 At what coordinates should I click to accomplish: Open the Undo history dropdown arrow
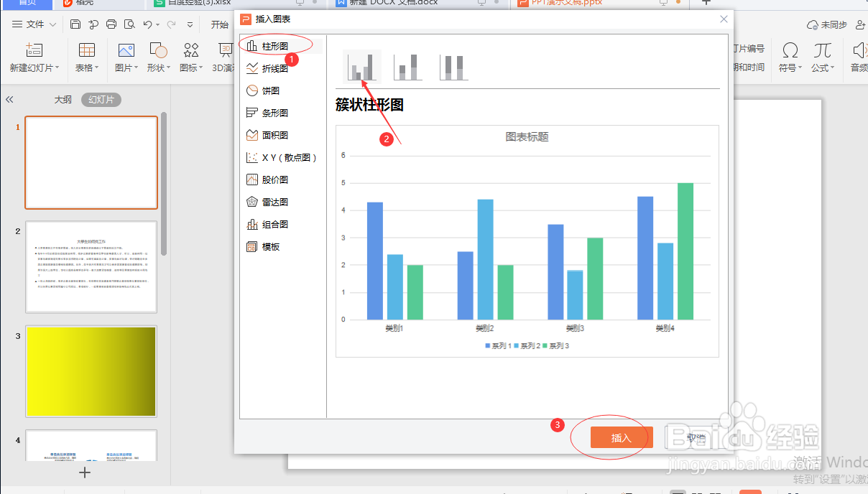158,25
